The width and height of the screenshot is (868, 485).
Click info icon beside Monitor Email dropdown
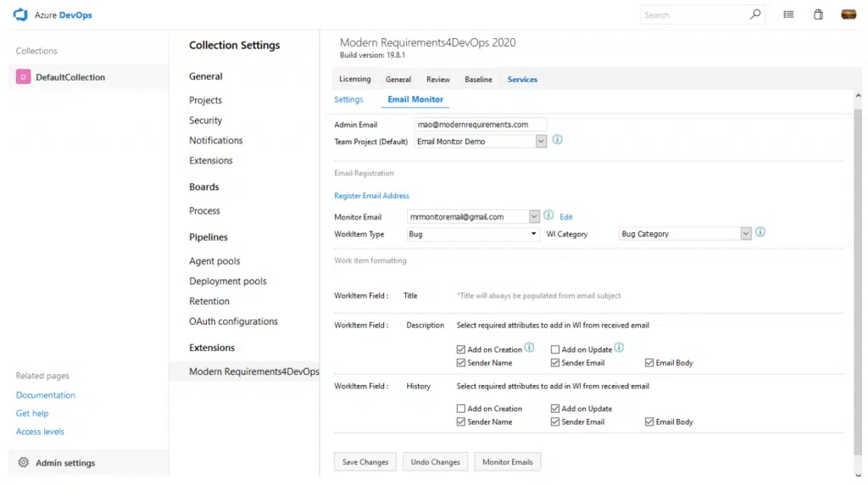[548, 216]
